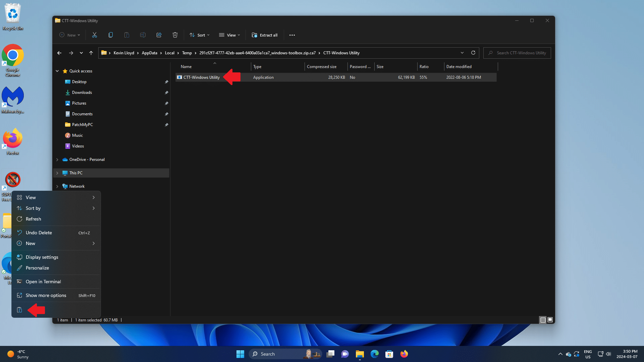Click the Copy icon in toolbar
The height and width of the screenshot is (362, 644).
coord(111,35)
